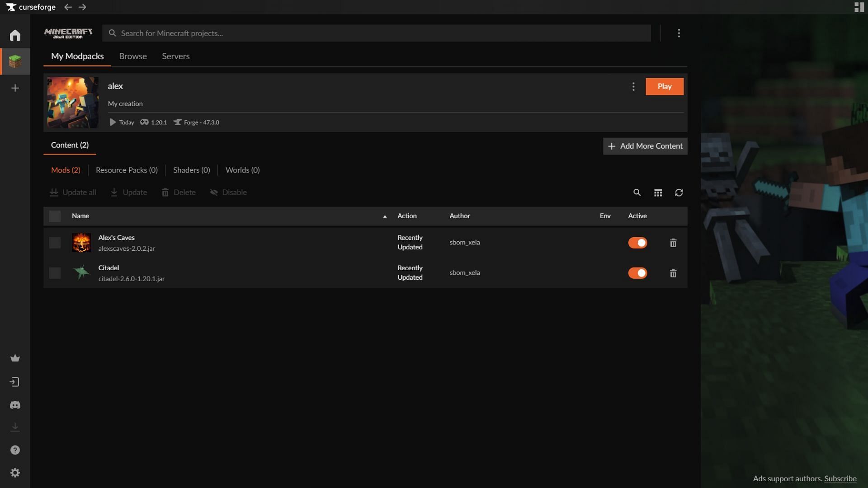Expand the Name column sort arrow

tap(384, 216)
